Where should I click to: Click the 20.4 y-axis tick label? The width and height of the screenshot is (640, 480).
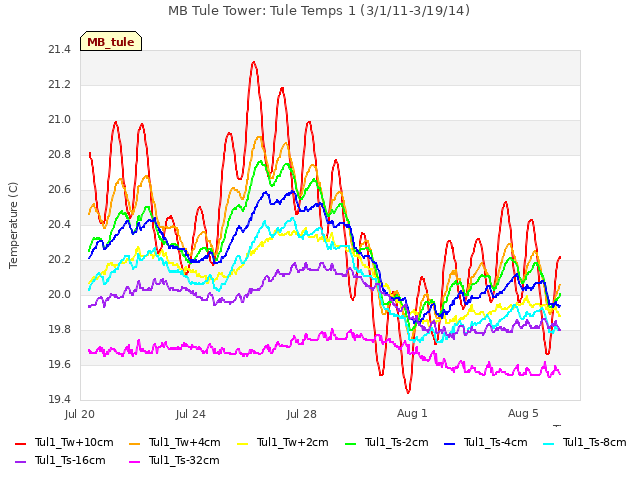(59, 225)
